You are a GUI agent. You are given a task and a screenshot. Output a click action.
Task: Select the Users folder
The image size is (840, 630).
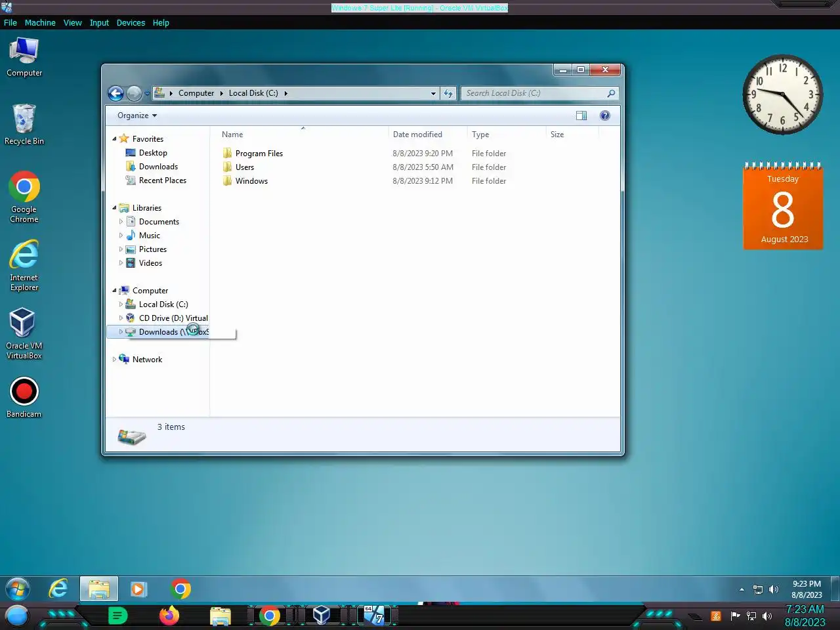click(x=244, y=167)
